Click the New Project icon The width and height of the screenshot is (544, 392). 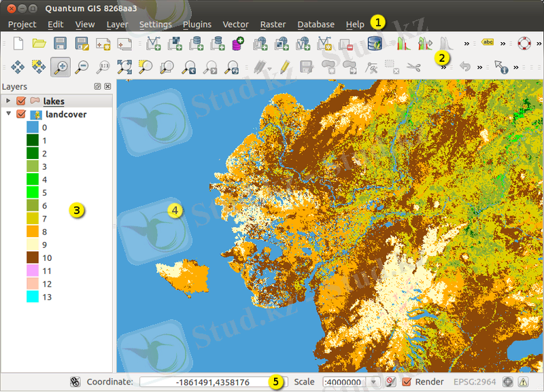tap(18, 44)
